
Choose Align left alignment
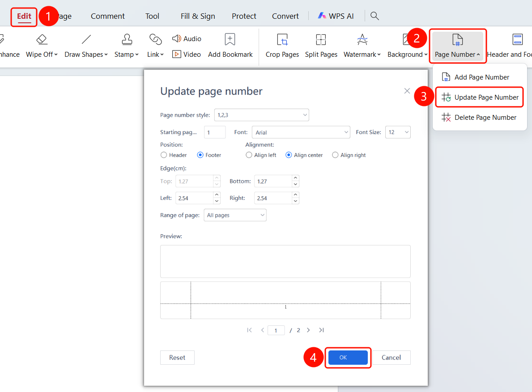pos(261,155)
